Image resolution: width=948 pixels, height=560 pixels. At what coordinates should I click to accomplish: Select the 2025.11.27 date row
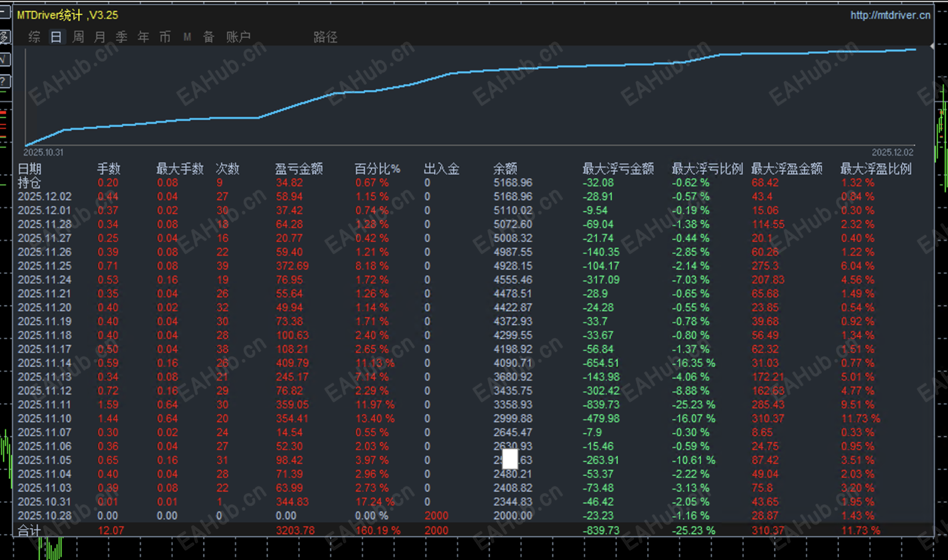44,238
